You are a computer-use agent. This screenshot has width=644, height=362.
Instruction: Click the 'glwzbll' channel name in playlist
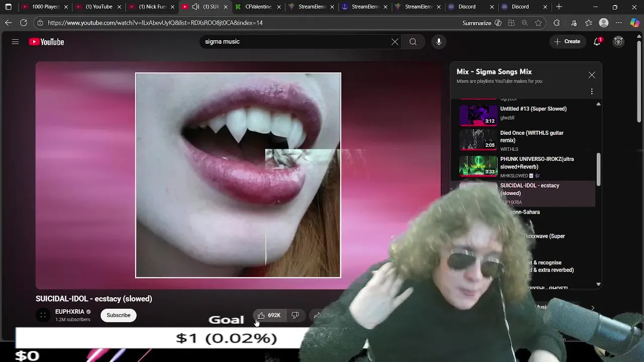(x=507, y=118)
